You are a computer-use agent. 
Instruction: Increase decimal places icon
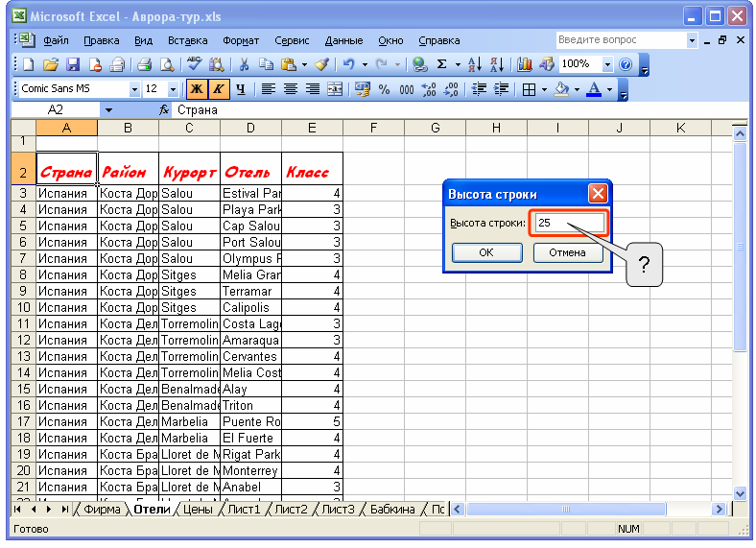(x=429, y=89)
